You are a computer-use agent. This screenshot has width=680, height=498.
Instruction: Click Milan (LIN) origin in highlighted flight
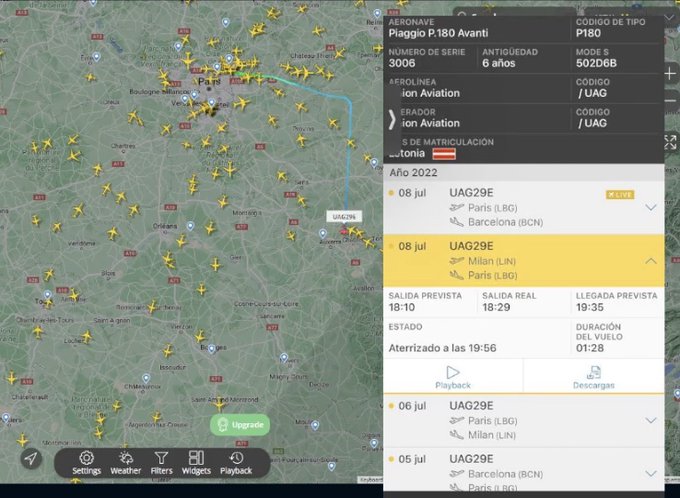pyautogui.click(x=492, y=261)
